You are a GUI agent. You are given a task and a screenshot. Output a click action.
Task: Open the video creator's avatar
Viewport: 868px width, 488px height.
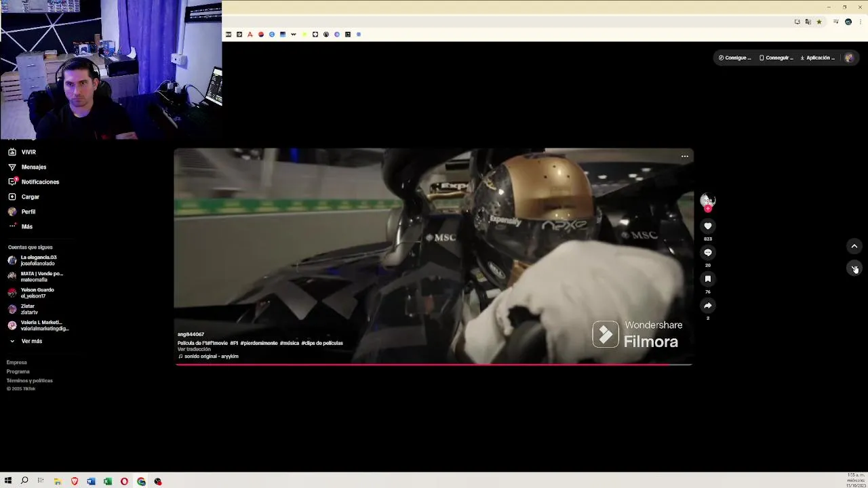[708, 201]
